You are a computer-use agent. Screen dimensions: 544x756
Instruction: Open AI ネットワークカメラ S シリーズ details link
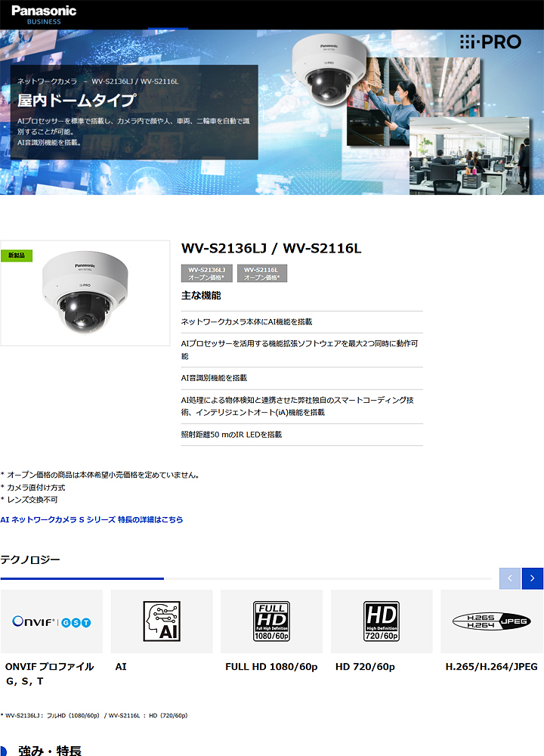[91, 520]
